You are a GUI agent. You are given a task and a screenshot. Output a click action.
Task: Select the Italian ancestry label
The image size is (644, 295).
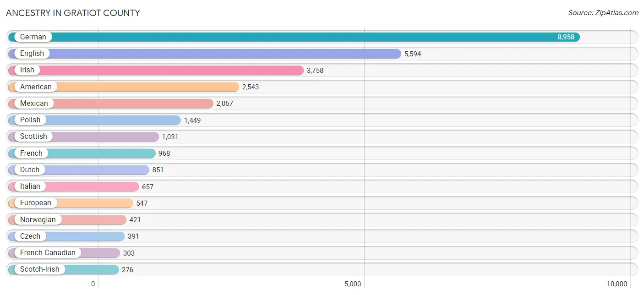[30, 186]
